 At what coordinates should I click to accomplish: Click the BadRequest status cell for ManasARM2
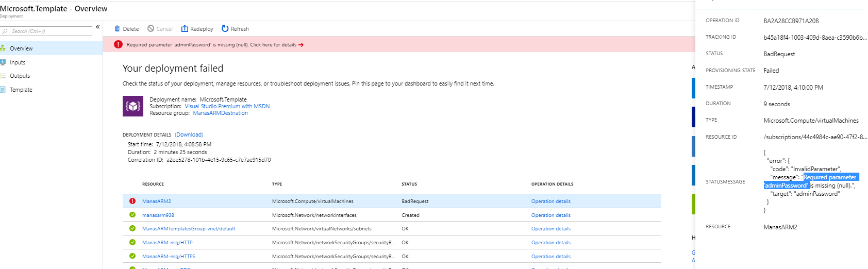tap(415, 201)
